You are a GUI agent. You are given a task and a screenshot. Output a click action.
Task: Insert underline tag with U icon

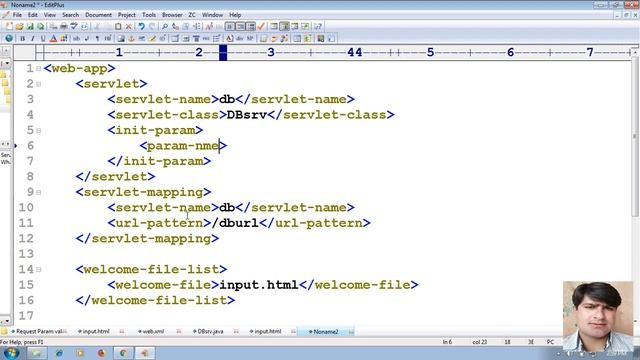tap(43, 39)
